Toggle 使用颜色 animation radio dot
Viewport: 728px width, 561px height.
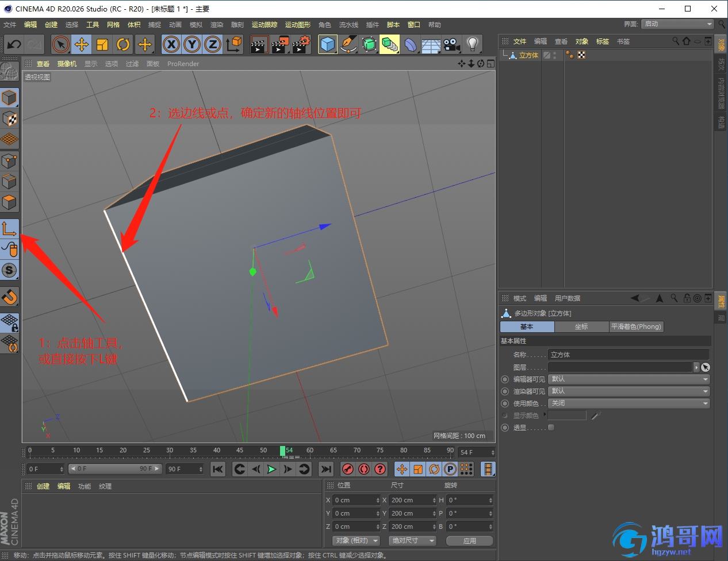click(x=505, y=404)
